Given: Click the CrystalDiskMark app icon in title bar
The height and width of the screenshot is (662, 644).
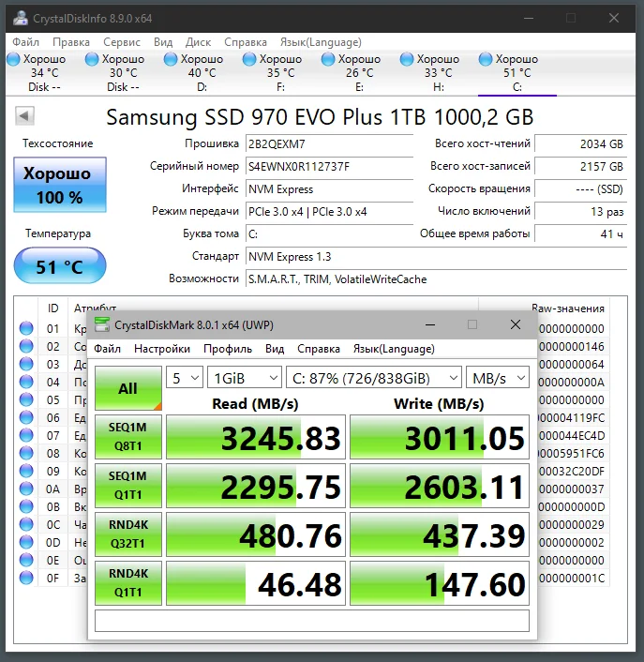Looking at the screenshot, I should coord(101,324).
